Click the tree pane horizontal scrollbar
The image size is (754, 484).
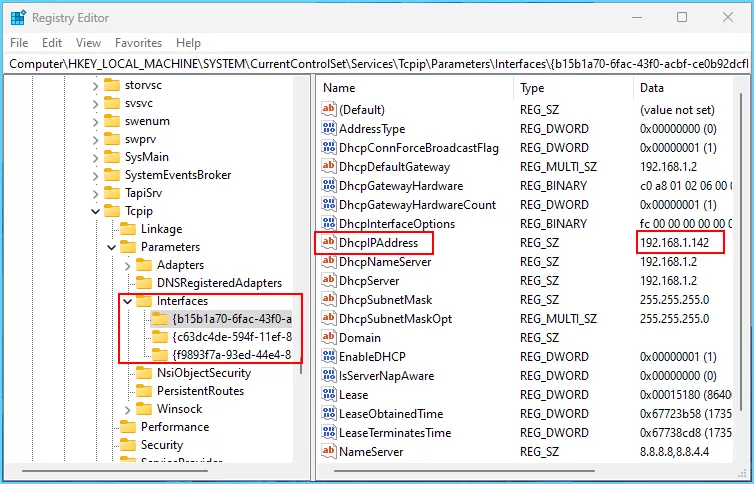(115, 471)
